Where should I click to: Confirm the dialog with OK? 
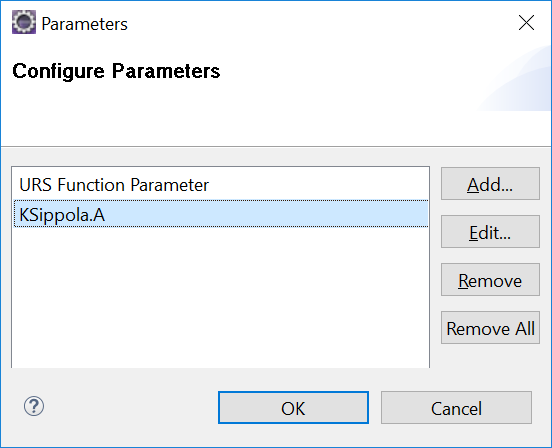click(x=293, y=408)
